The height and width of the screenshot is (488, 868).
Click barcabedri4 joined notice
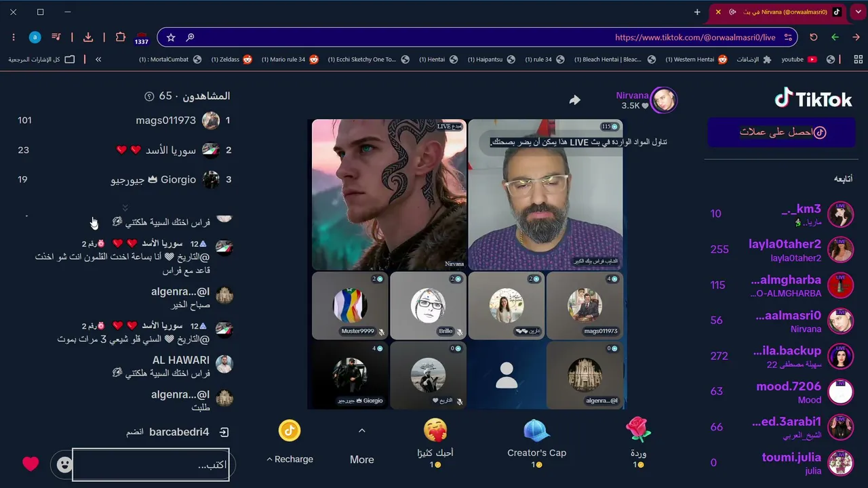[x=178, y=432]
